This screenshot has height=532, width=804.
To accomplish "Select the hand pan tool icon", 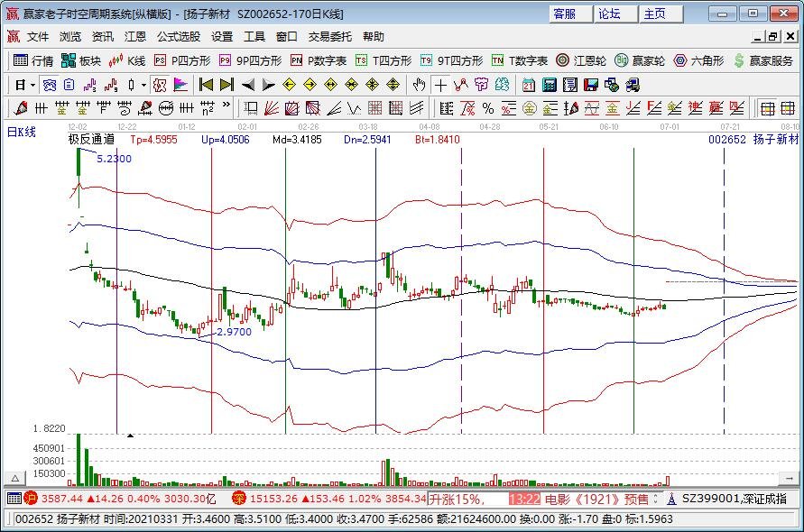I will click(x=419, y=85).
